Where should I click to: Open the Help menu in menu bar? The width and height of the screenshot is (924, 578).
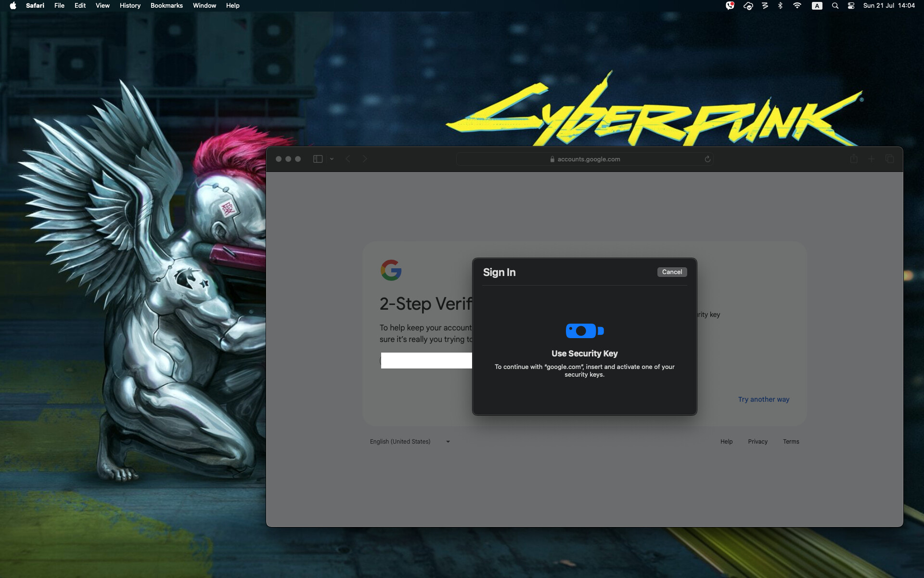(232, 6)
